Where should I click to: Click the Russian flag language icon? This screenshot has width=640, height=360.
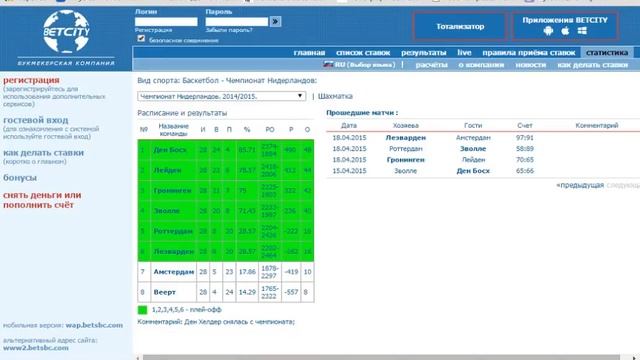point(328,64)
